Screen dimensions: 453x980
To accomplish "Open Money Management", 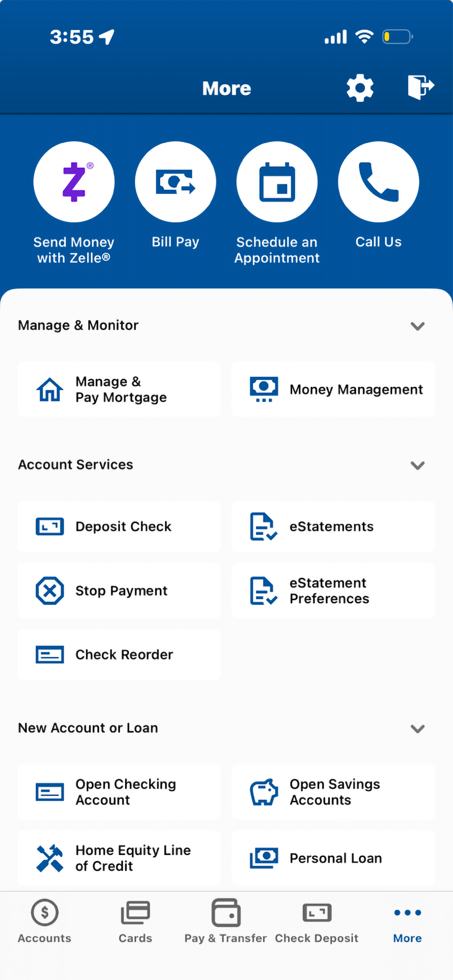I will tap(333, 389).
